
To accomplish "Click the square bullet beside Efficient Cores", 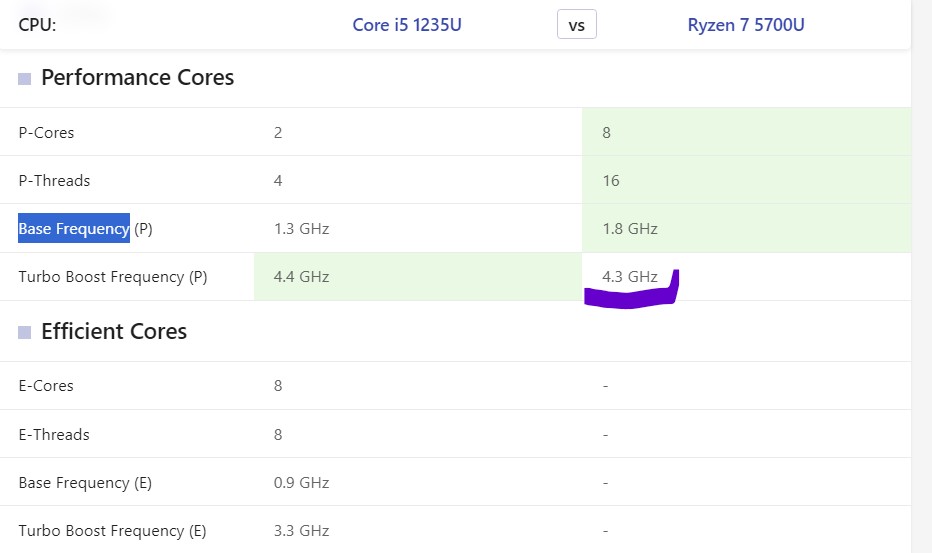I will point(24,332).
